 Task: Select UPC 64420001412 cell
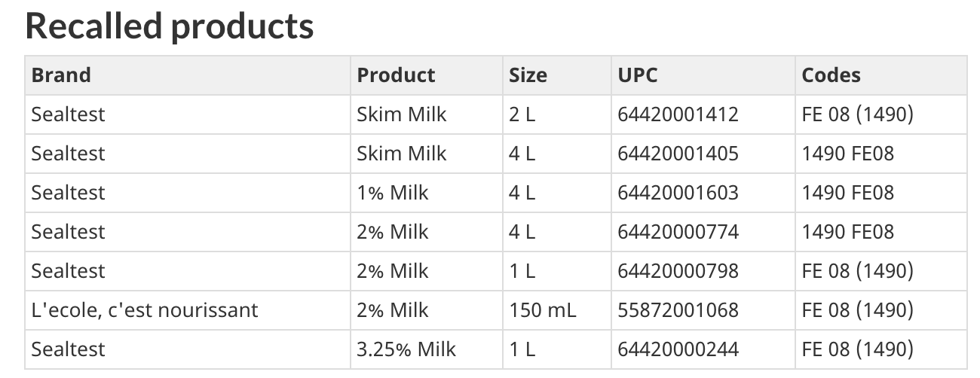pos(703,114)
